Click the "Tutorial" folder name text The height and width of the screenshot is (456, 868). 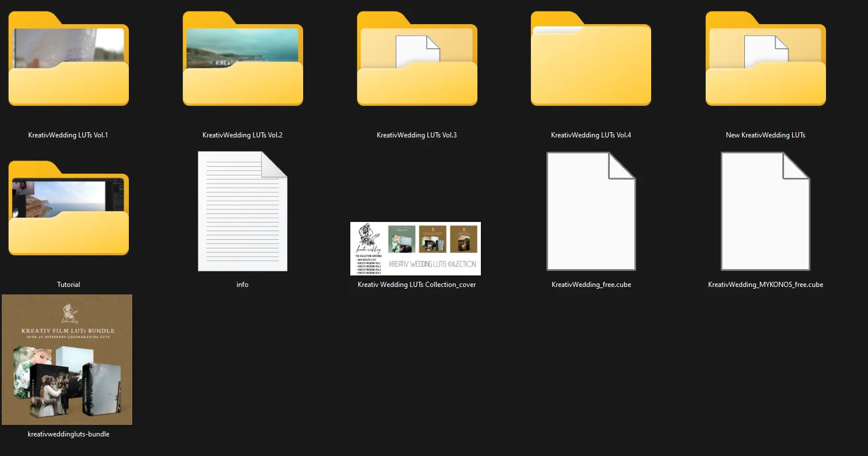point(68,285)
